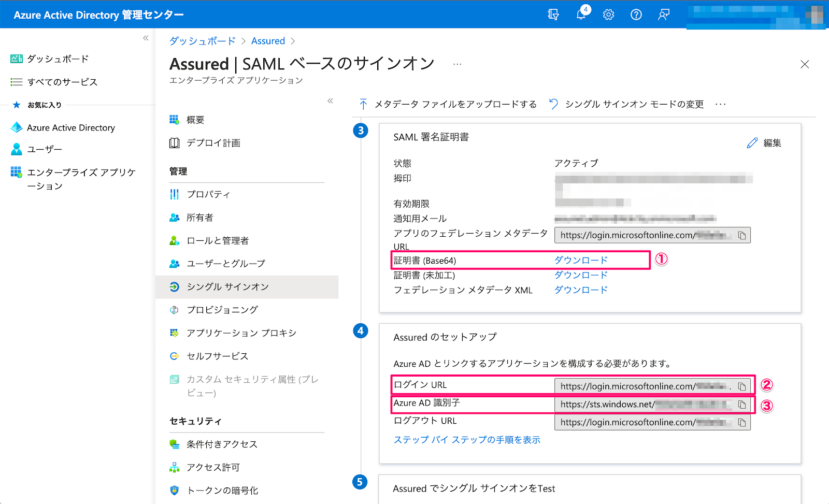Open the help question mark icon
Viewport: 829px width, 504px height.
pos(636,15)
